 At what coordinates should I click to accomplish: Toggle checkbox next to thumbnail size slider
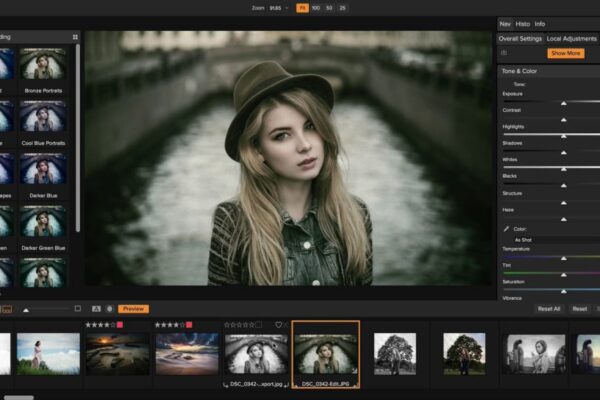click(x=77, y=309)
